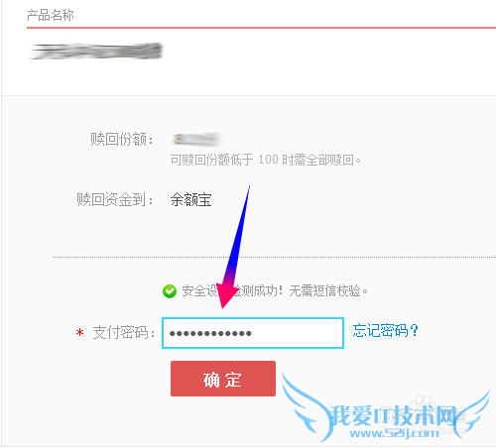
Task: Click the red line under 产品名称
Action: (x=261, y=28)
